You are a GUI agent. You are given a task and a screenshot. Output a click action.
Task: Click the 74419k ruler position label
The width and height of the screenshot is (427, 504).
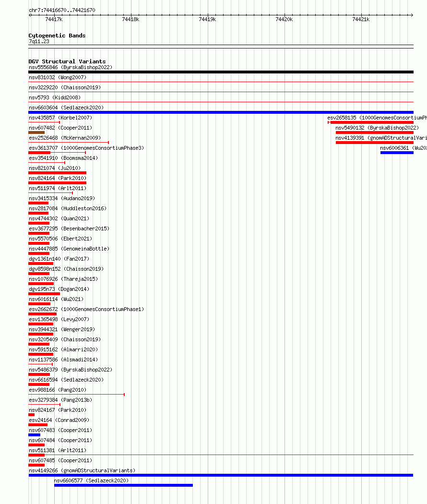pyautogui.click(x=208, y=19)
